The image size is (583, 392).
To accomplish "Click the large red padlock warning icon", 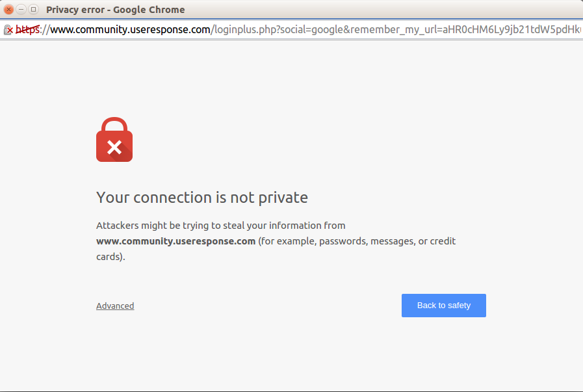I will [114, 140].
